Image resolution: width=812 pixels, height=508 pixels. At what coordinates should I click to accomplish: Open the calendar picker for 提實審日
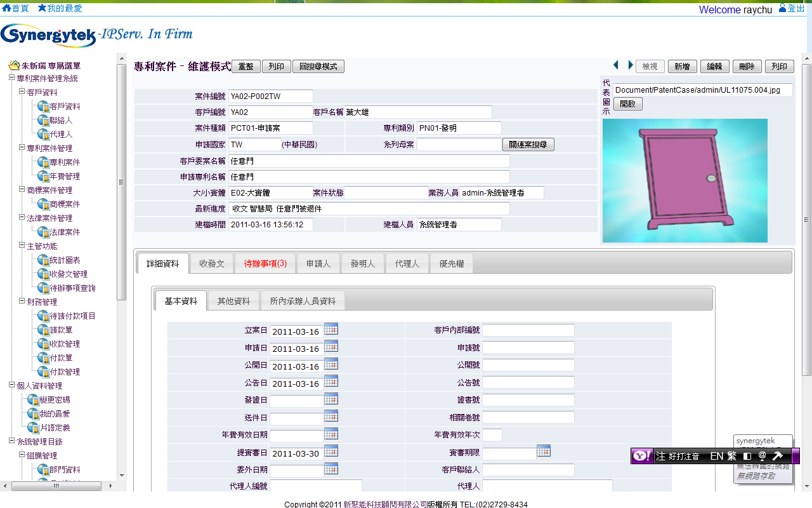(x=331, y=451)
